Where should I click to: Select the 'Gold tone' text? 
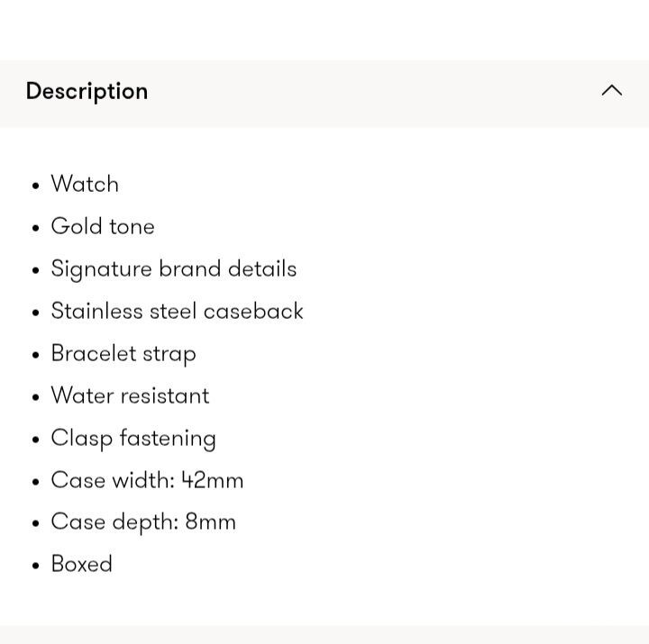click(103, 226)
